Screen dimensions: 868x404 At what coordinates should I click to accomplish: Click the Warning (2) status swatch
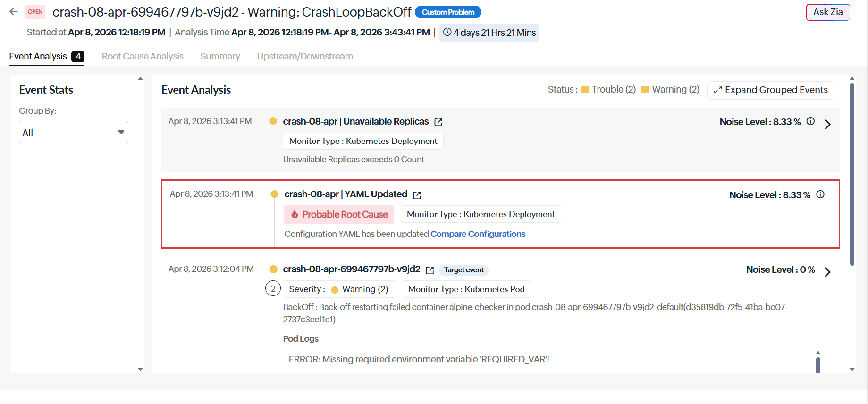click(645, 90)
